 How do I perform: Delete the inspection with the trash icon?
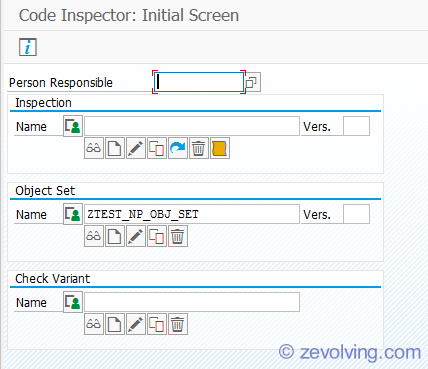pyautogui.click(x=199, y=148)
